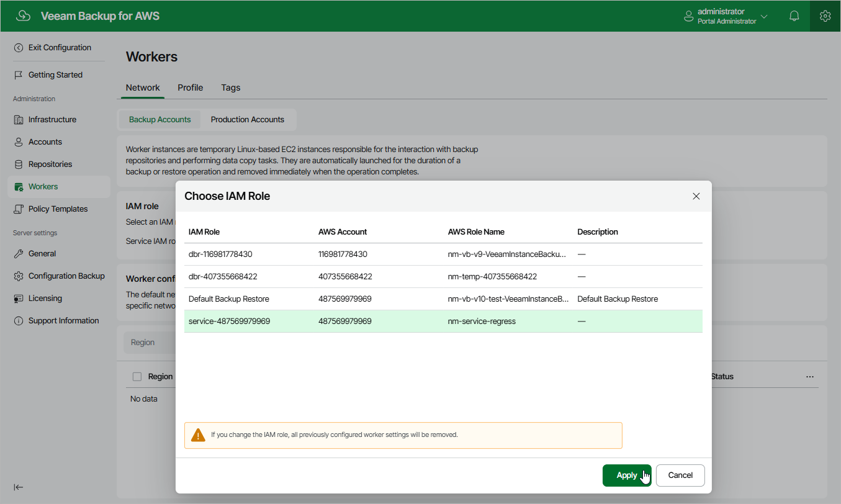841x504 pixels.
Task: Toggle the Region select-all checkbox
Action: pos(137,377)
